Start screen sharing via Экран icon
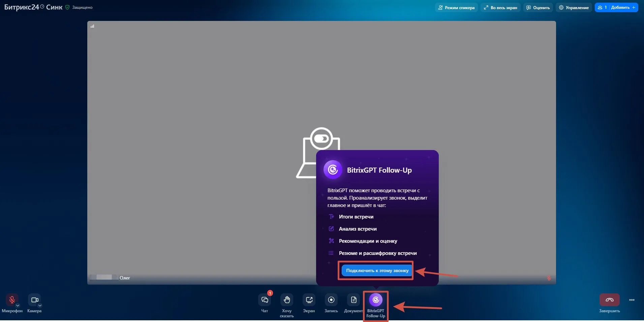 [309, 300]
